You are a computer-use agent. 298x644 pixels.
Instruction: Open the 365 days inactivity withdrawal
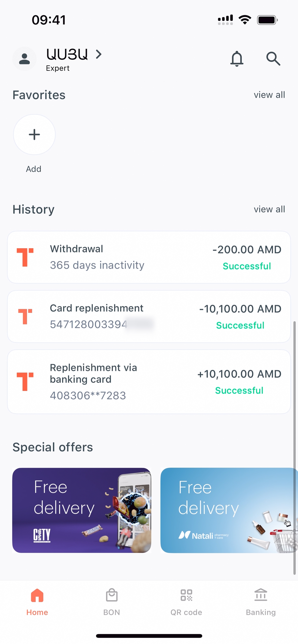[149, 257]
